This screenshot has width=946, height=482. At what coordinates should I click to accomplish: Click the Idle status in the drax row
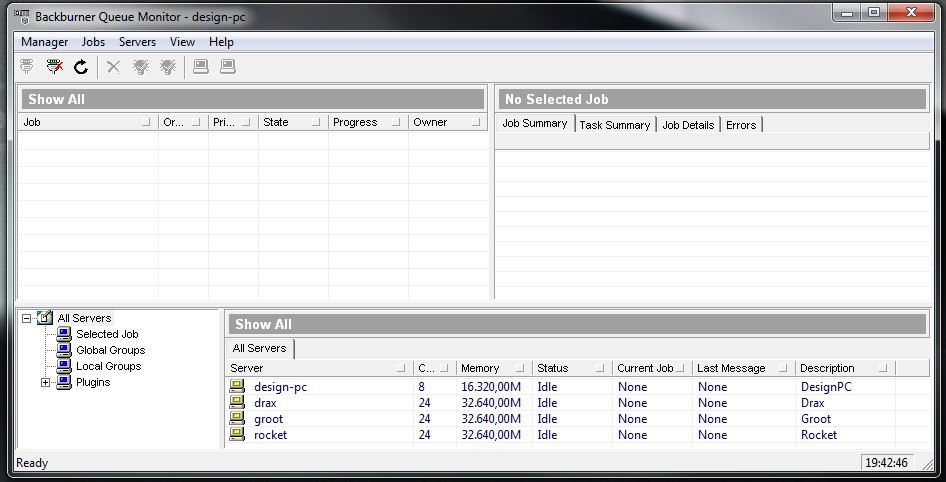pos(547,403)
